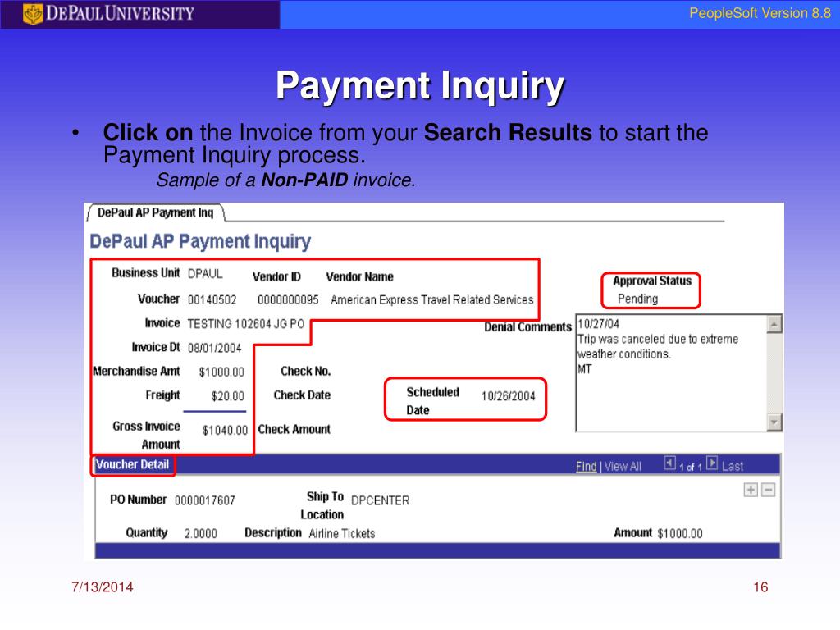
Task: Click the Pending approval status field
Action: (636, 298)
